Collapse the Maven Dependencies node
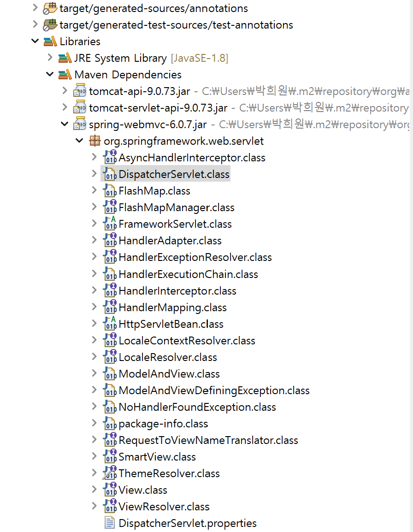Screen dimensions: 413x532 [50, 74]
